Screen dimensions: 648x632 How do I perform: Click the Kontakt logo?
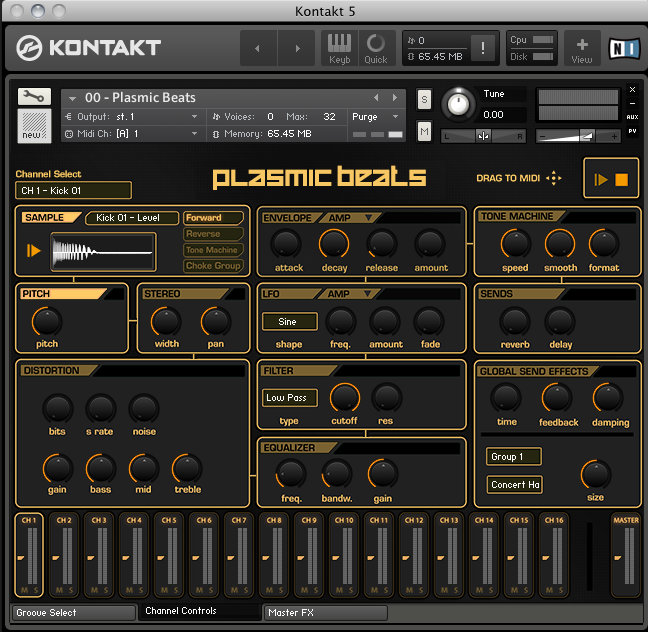coord(89,48)
